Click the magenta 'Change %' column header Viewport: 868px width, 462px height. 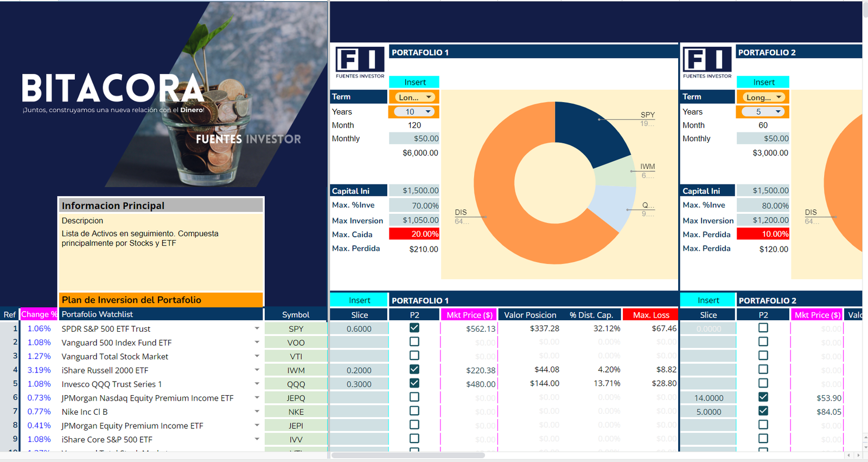[39, 314]
